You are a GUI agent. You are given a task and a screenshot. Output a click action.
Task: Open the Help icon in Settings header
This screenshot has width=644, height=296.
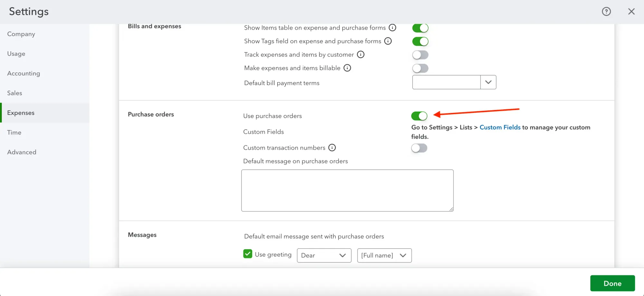tap(606, 11)
